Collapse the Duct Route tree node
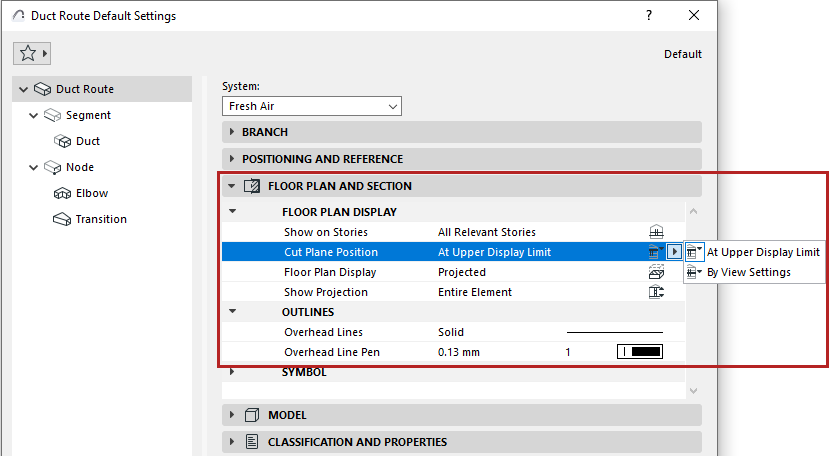Screen dimensions: 829x456 23,89
